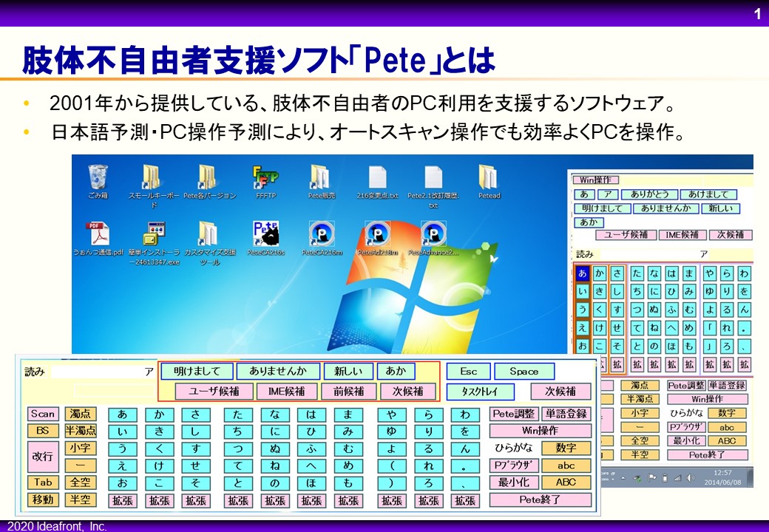Click the の kana key in large keyboard
This screenshot has height=532, width=769.
coord(274,483)
